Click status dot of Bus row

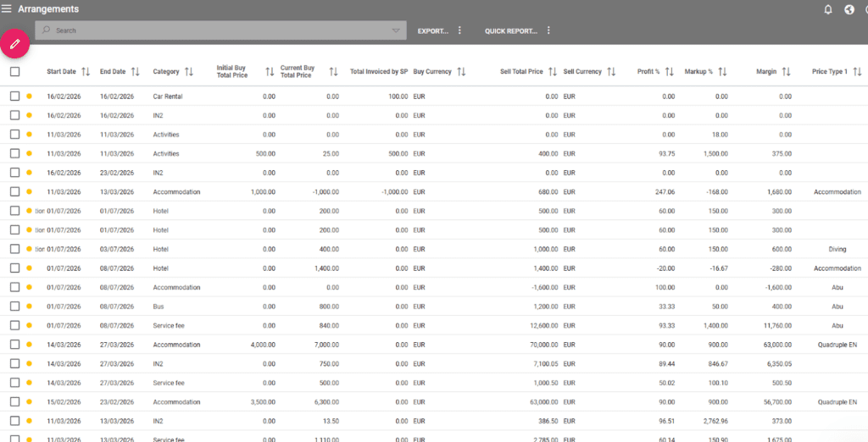[30, 306]
